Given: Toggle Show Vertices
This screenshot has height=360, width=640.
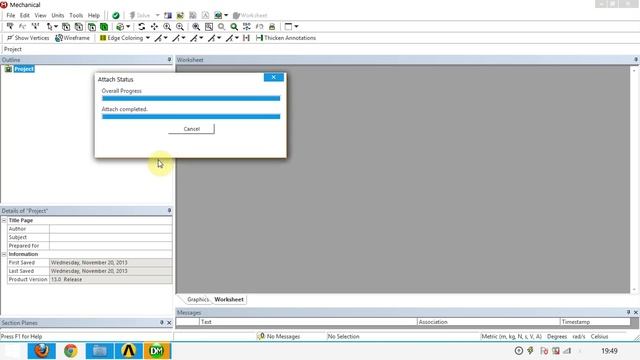Looking at the screenshot, I should tap(28, 38).
